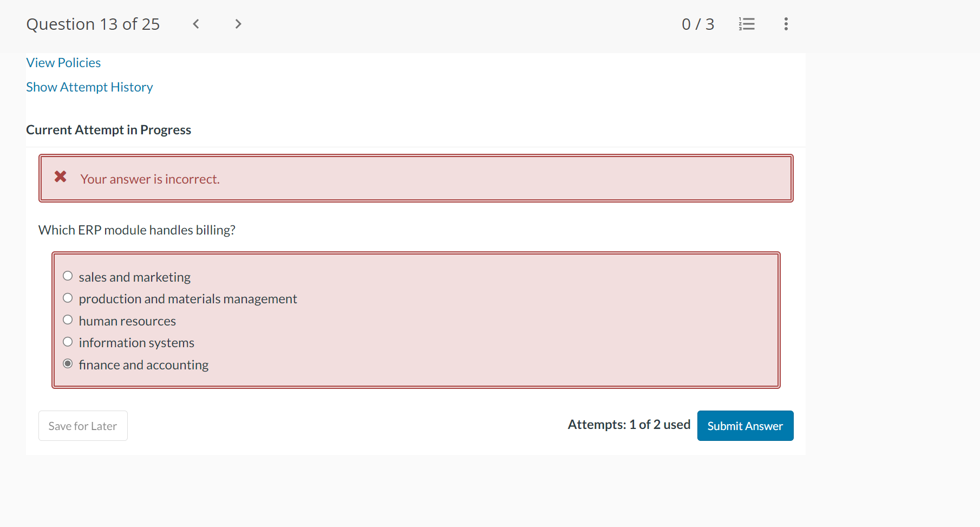The height and width of the screenshot is (527, 980).
Task: Select the 'sales and marketing' option
Action: pyautogui.click(x=68, y=276)
